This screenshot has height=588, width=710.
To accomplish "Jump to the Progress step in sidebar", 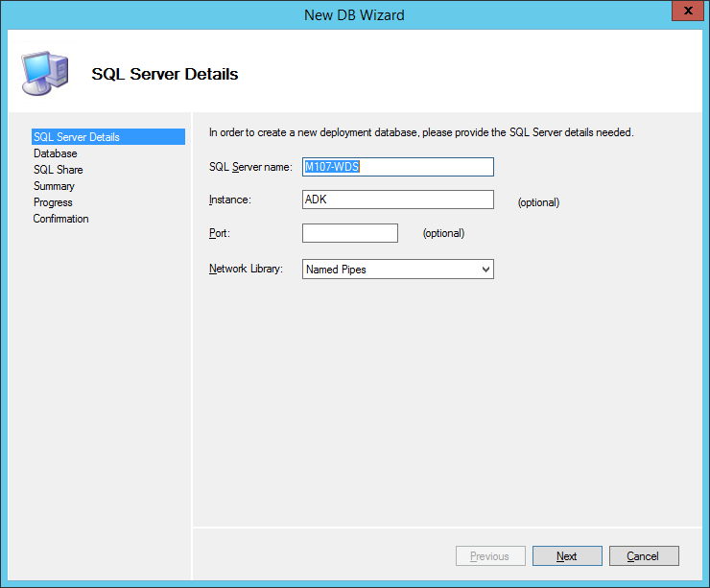I will point(53,202).
